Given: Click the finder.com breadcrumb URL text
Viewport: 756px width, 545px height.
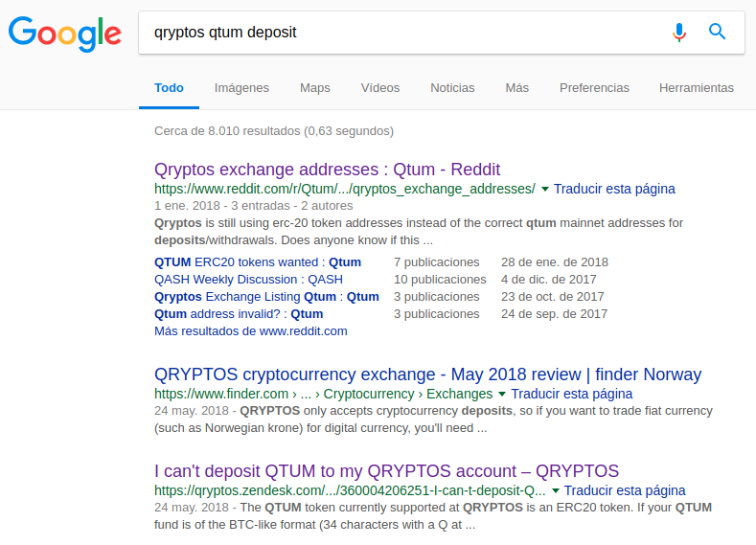Looking at the screenshot, I should coord(324,395).
